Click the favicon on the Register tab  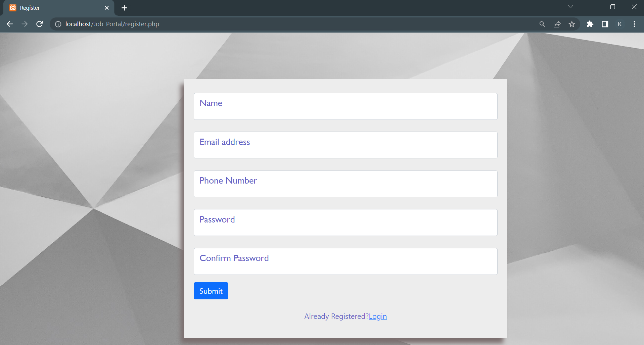13,7
